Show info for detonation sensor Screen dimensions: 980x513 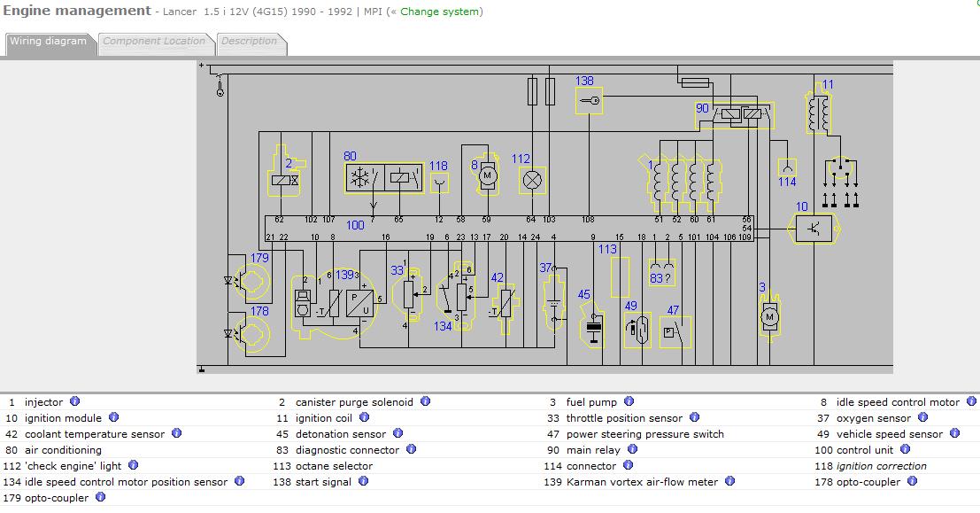[x=398, y=433]
